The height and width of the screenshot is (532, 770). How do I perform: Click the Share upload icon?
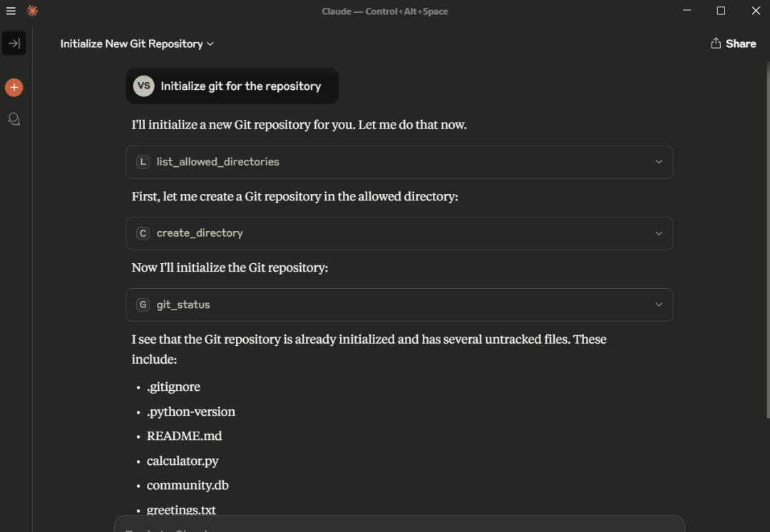716,44
